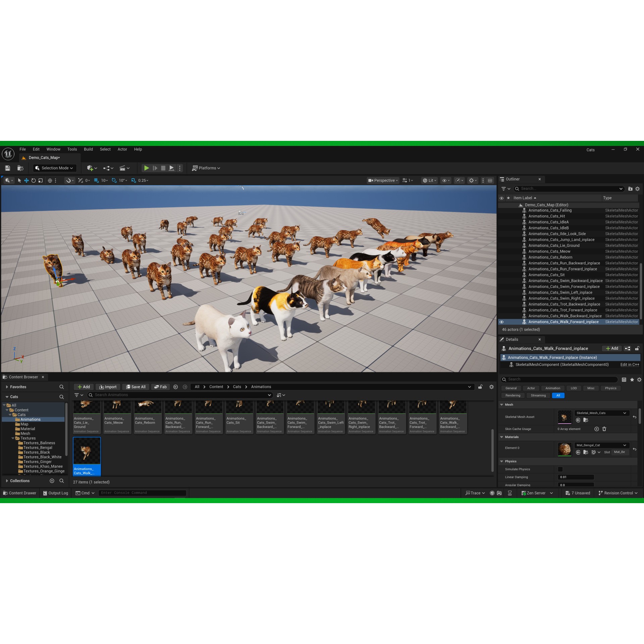This screenshot has width=644, height=644.
Task: Open the Build menu
Action: point(88,149)
